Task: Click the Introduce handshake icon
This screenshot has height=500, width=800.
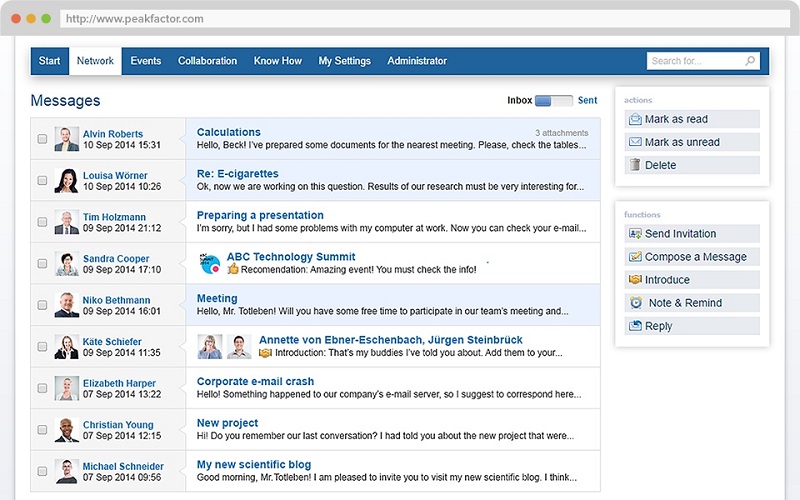Action: tap(635, 280)
